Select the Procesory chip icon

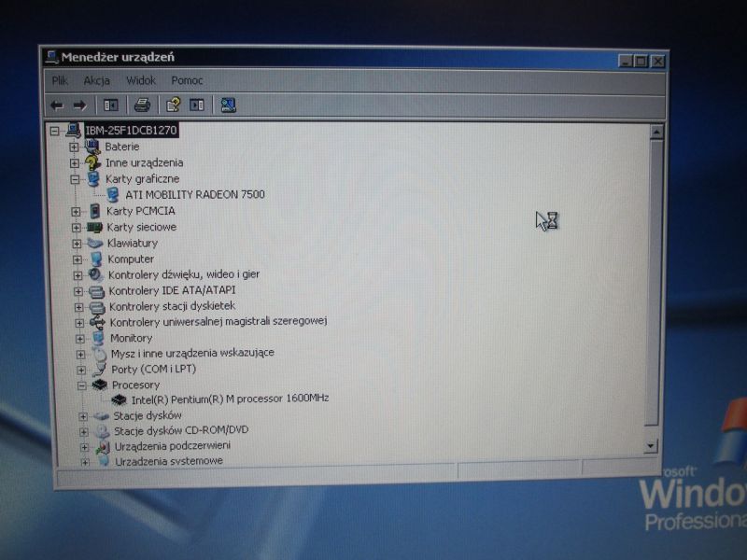coord(100,385)
